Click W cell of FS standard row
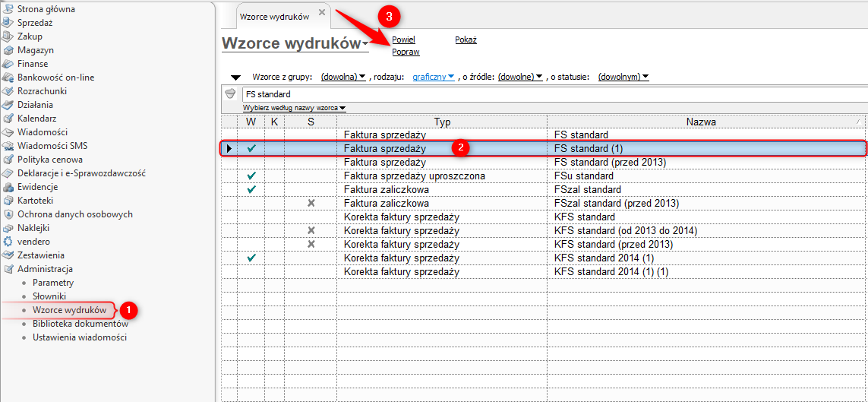The image size is (868, 402). (x=252, y=135)
